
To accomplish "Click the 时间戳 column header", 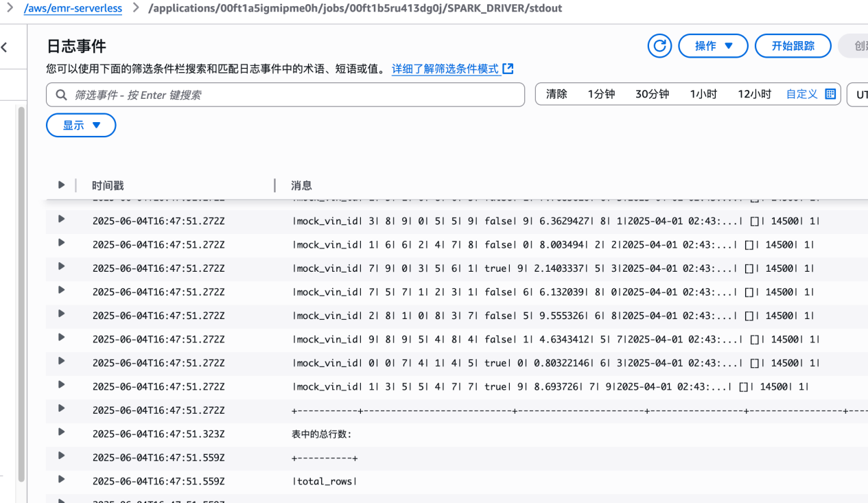I will 108,185.
